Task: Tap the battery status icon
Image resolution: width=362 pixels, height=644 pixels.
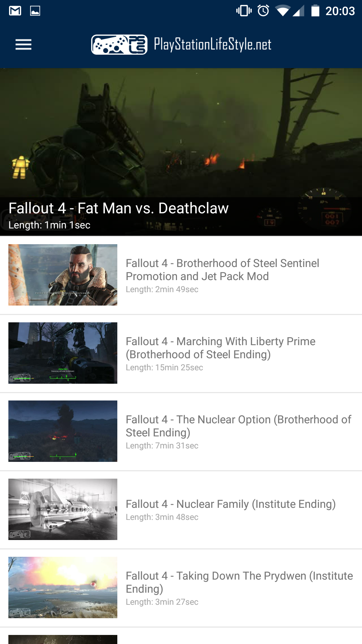Action: click(315, 11)
